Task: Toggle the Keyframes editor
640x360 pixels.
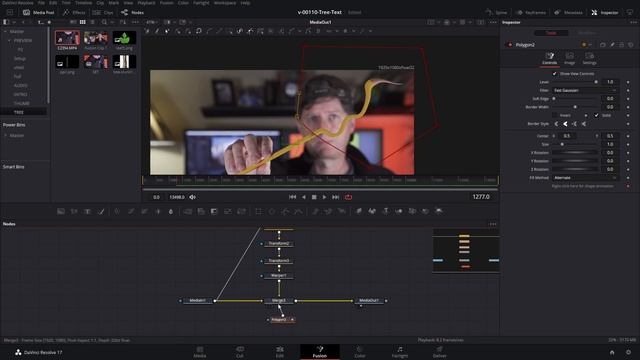Action: tap(531, 13)
